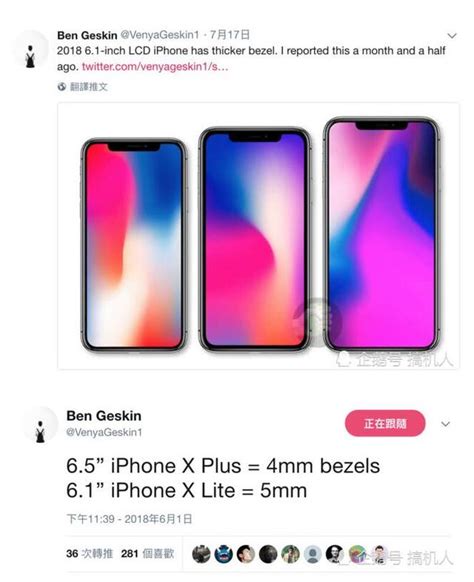The height and width of the screenshot is (582, 474).
Task: View the gray default-profile liker avatar
Action: click(x=313, y=554)
